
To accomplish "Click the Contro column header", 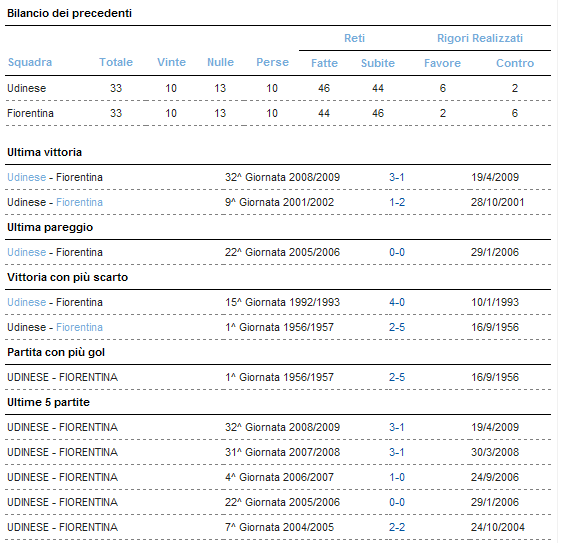I will point(515,63).
